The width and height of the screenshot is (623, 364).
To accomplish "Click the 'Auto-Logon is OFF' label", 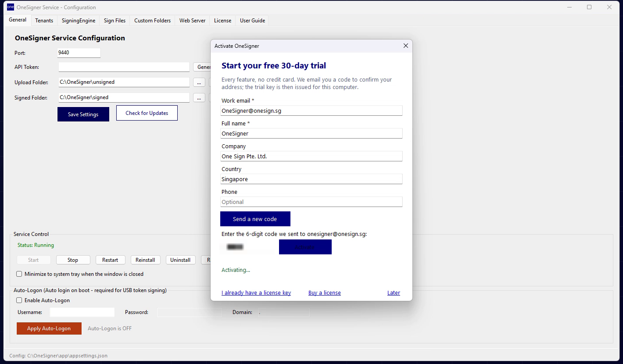I will click(x=110, y=328).
